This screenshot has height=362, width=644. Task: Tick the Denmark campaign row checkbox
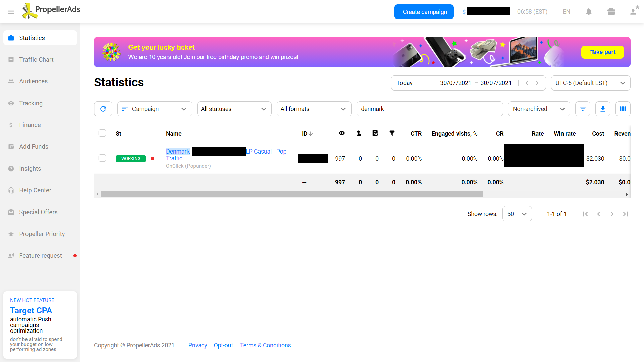coord(102,158)
